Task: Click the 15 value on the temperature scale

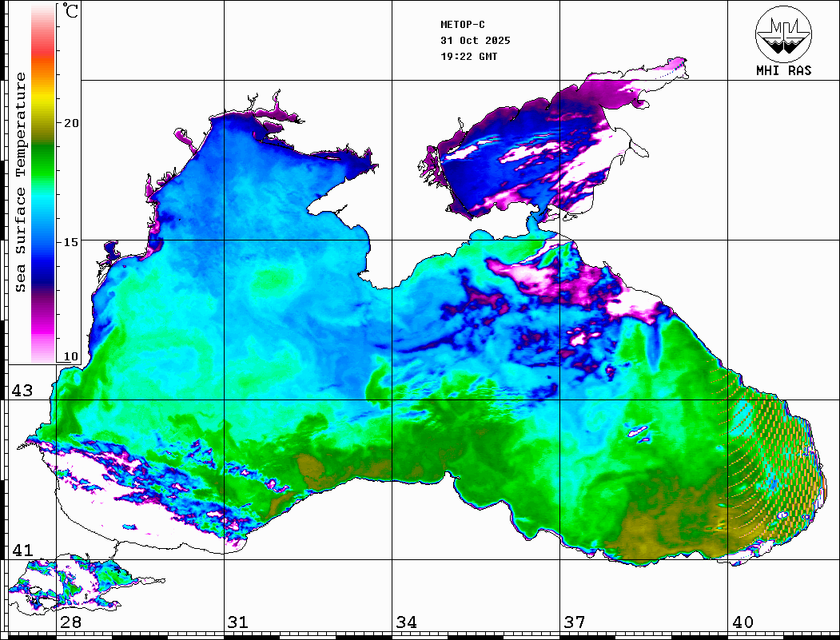Action: click(72, 241)
